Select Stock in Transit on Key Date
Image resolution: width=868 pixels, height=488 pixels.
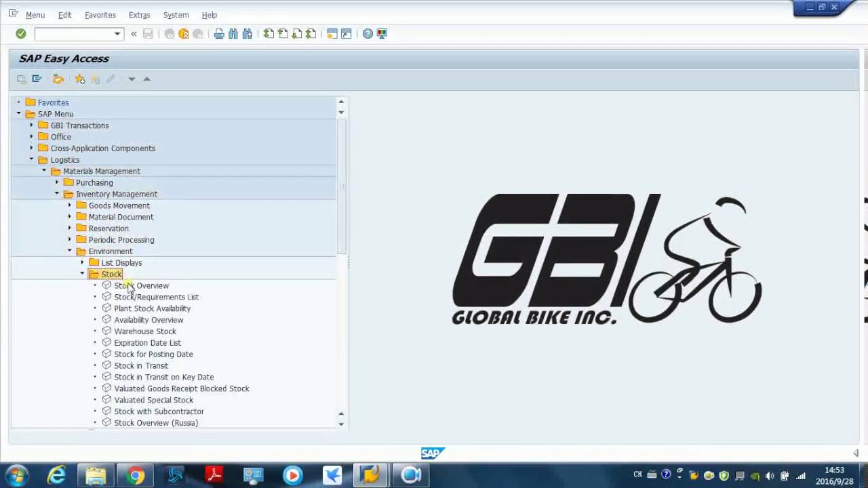tap(163, 377)
